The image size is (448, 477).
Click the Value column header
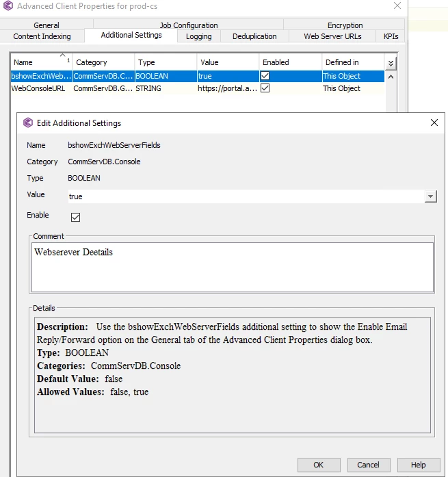228,62
